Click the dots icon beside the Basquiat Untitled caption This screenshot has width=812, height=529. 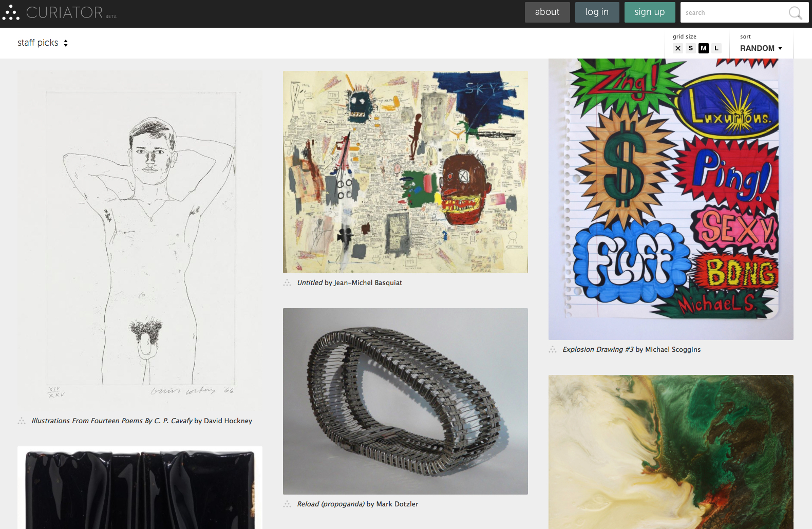(287, 283)
